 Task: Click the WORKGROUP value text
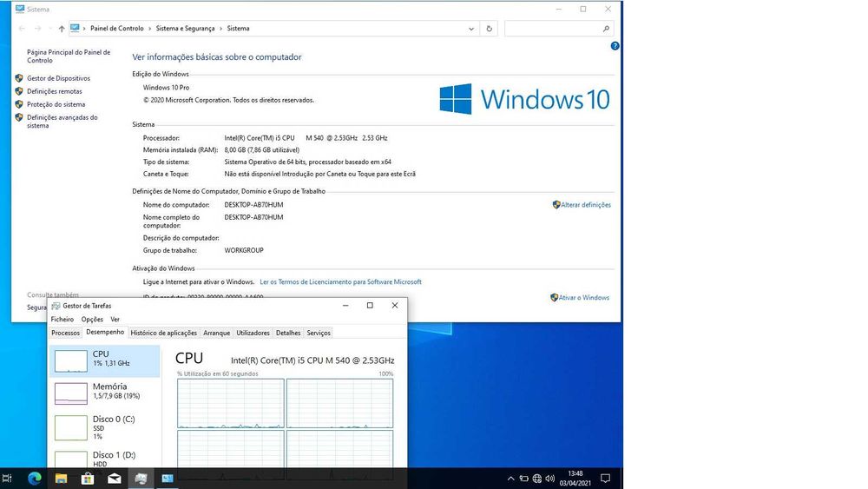click(244, 250)
